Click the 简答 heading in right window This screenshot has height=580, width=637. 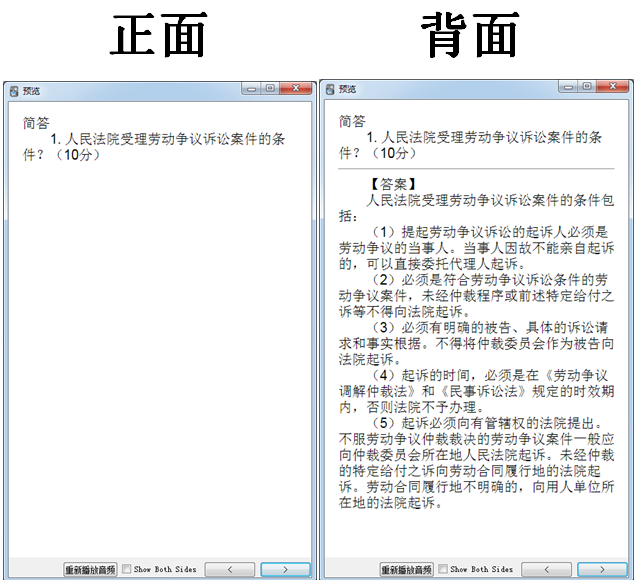point(353,121)
